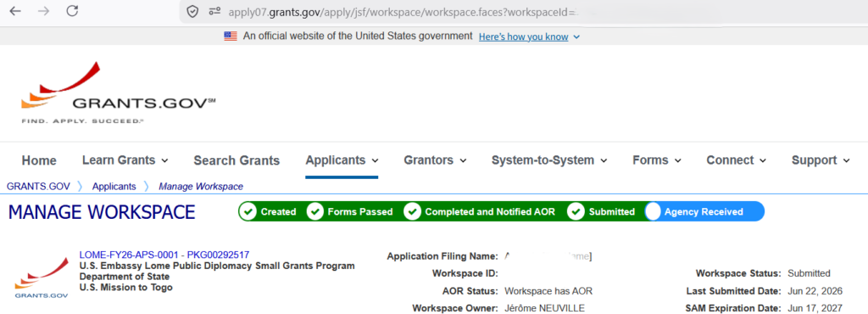
Task: Open the LOME-FY26-APS-0001 - PKG00292517 link
Action: tap(164, 255)
